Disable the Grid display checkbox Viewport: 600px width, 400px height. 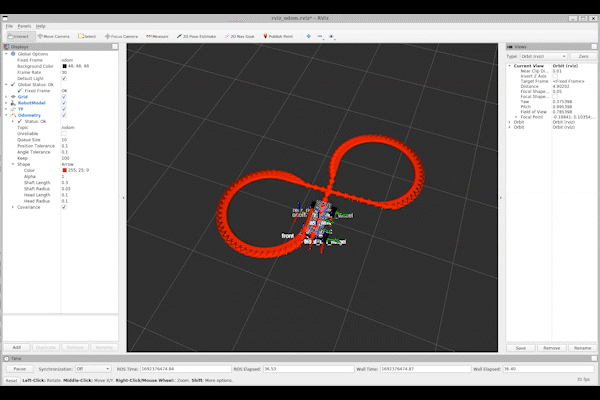[x=64, y=97]
